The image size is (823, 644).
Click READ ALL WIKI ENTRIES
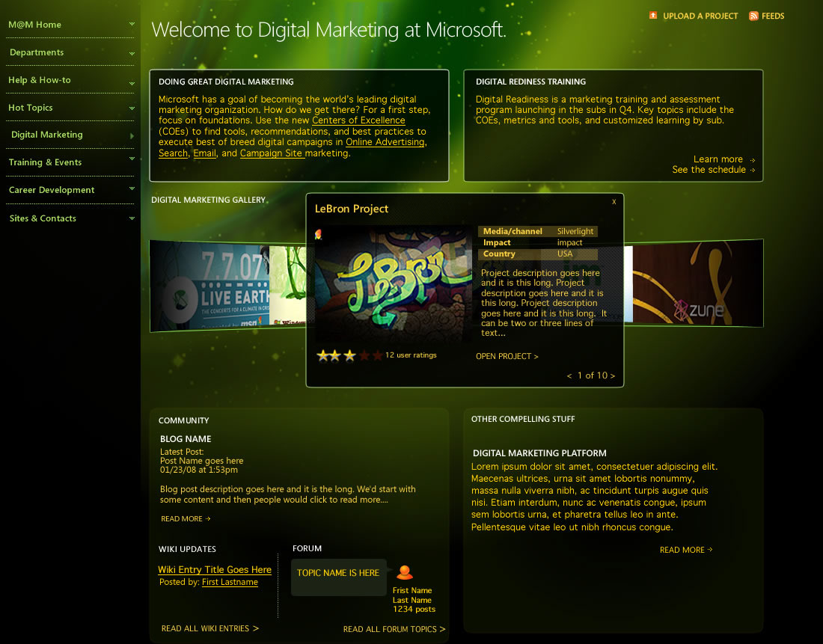pos(210,629)
